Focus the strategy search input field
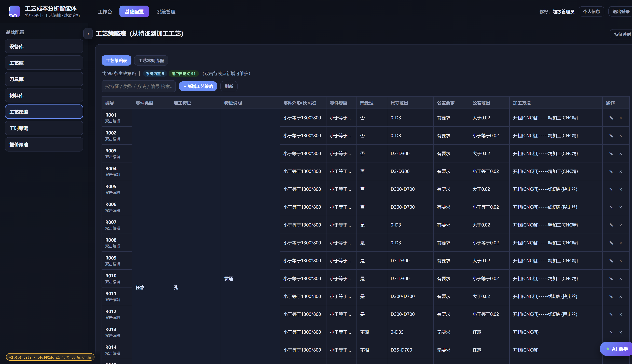 coord(139,86)
